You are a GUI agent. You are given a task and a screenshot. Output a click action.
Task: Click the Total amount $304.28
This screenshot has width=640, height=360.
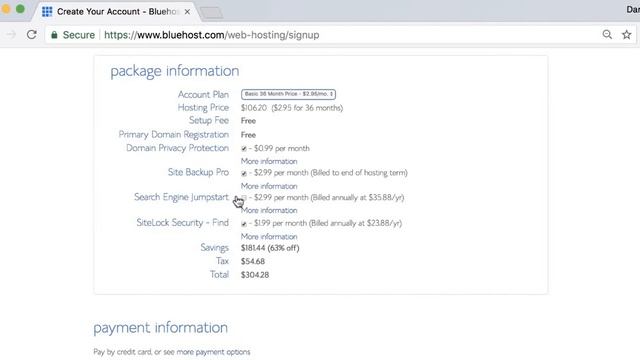click(255, 275)
